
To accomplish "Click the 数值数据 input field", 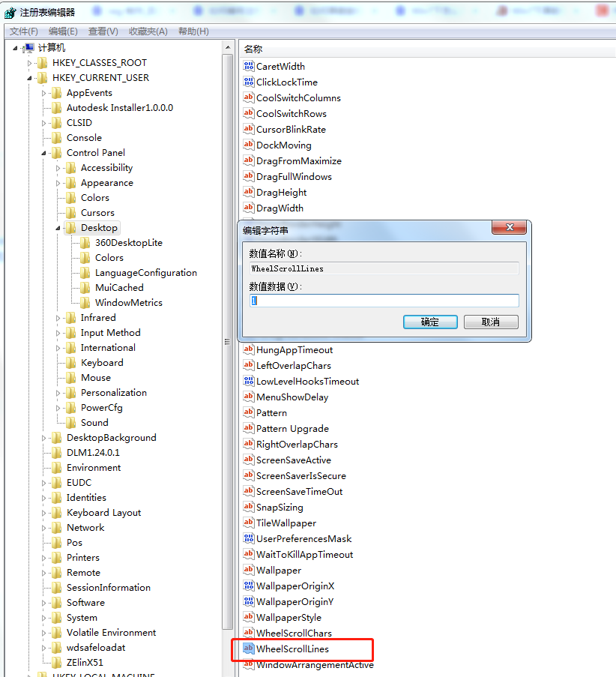I will 384,301.
